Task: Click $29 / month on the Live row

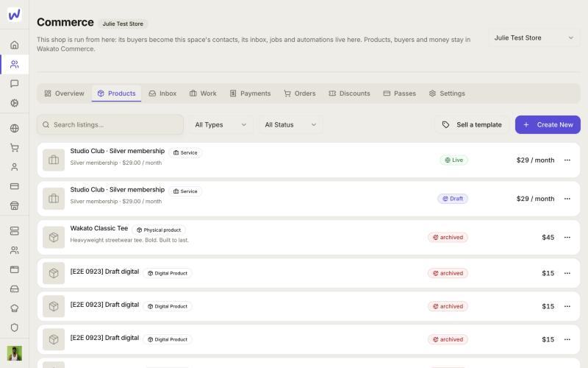Action: coord(535,160)
